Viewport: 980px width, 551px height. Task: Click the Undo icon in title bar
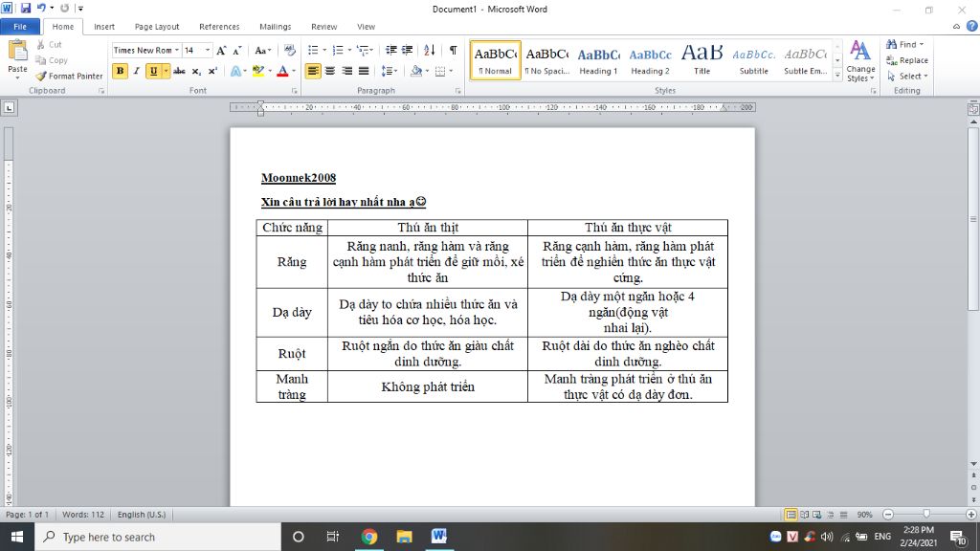[x=41, y=8]
